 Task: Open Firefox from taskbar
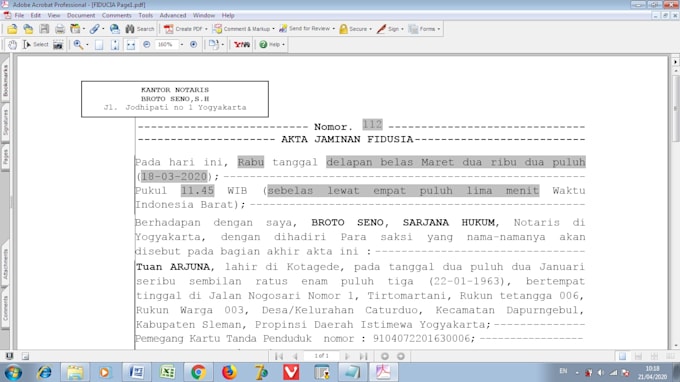point(229,372)
